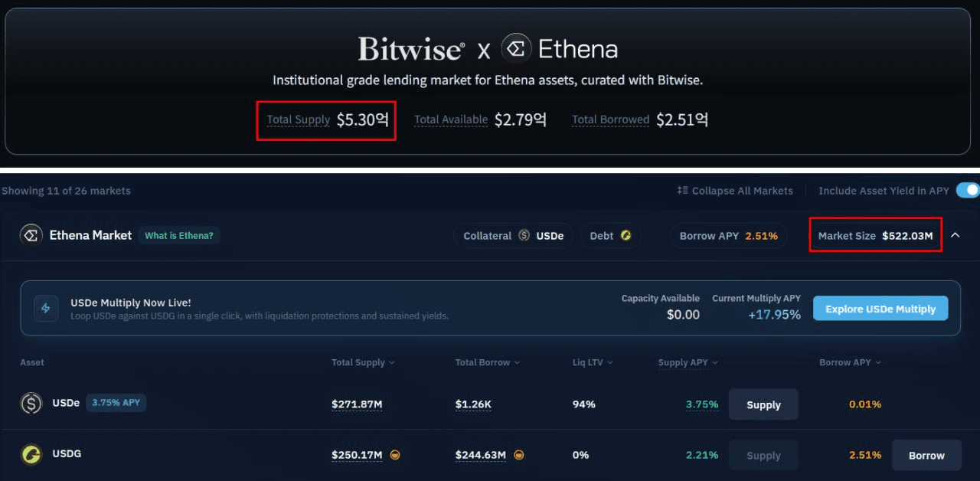
Task: Click the USDG icon in Debt pill
Action: coord(626,236)
